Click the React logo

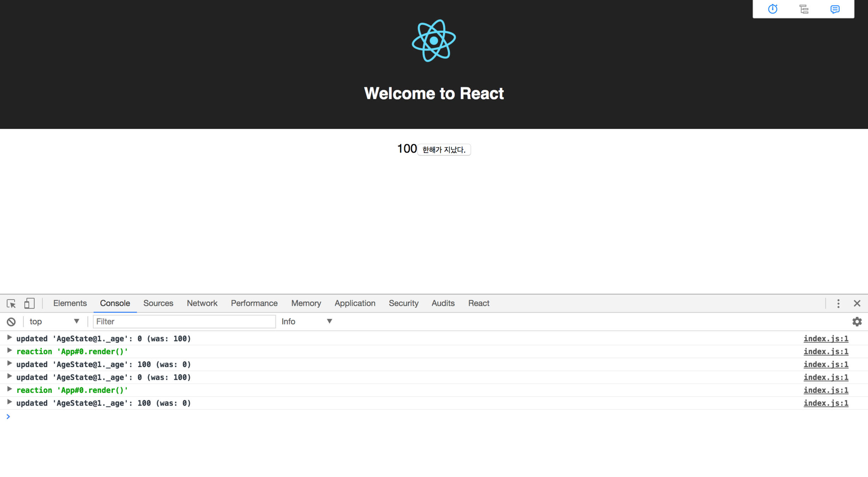pyautogui.click(x=434, y=41)
